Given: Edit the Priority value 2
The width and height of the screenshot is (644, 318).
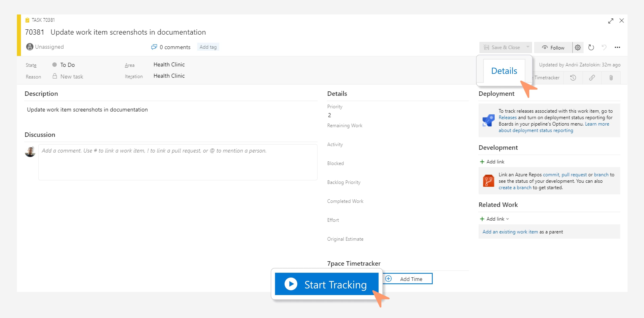Looking at the screenshot, I should coord(329,115).
